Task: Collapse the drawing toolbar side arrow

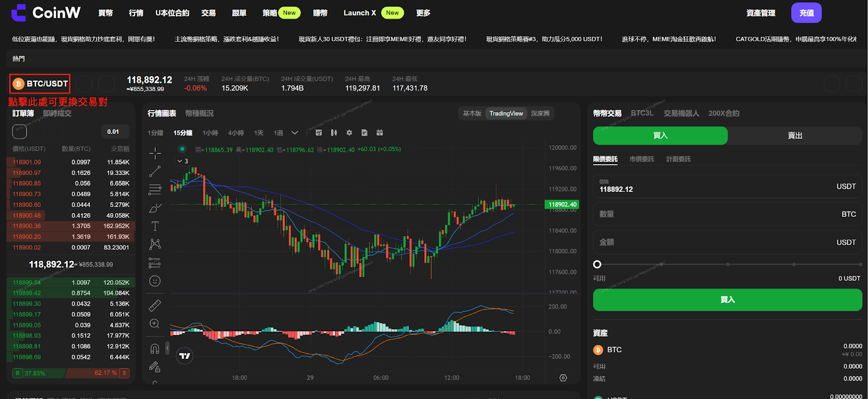Action: click(x=167, y=348)
